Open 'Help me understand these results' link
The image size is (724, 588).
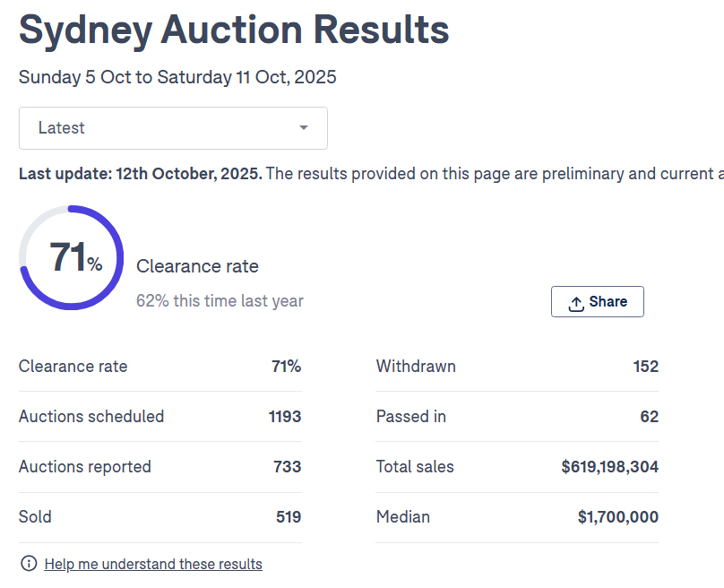(153, 565)
